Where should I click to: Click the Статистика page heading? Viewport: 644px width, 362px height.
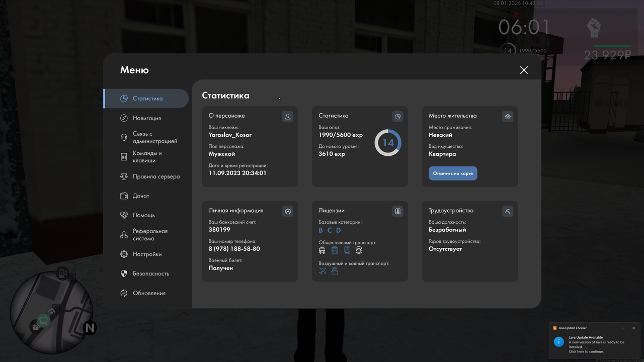225,96
